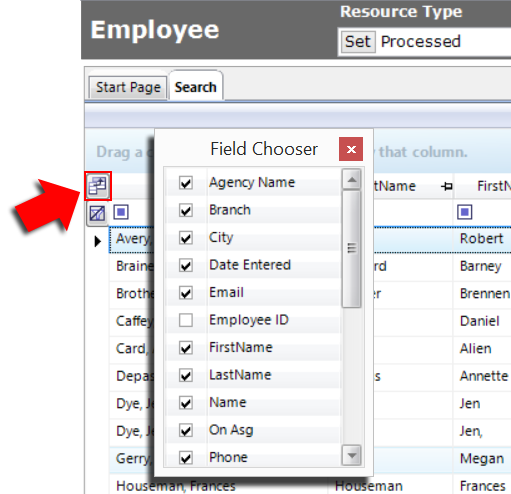Click the filter row icon below the Field Chooser button

[x=97, y=213]
